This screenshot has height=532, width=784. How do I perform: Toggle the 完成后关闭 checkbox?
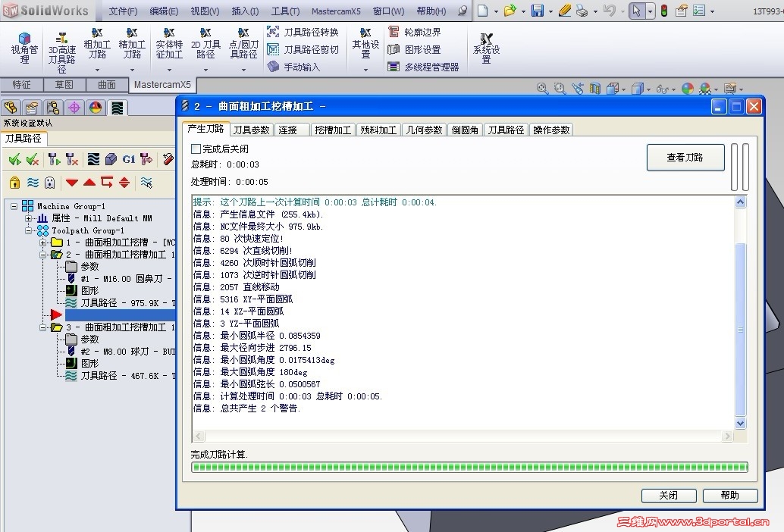click(196, 149)
